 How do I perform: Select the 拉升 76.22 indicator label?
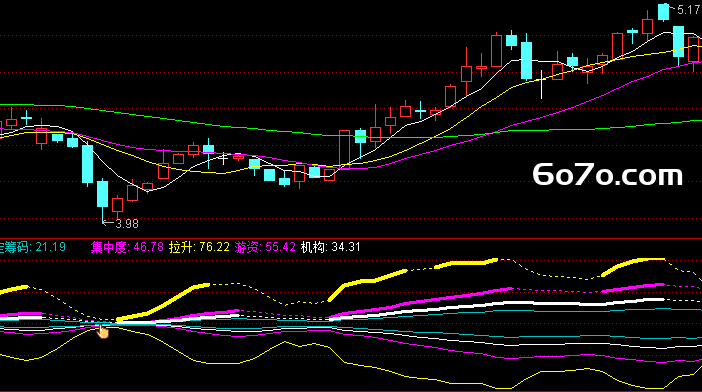(x=199, y=247)
